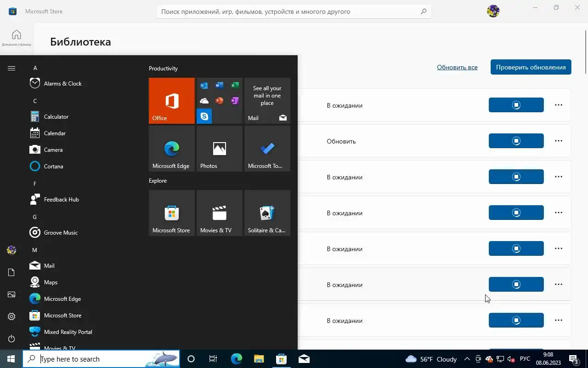Image resolution: width=588 pixels, height=368 pixels.
Task: Open Settings gear in Start sidebar
Action: pyautogui.click(x=11, y=316)
